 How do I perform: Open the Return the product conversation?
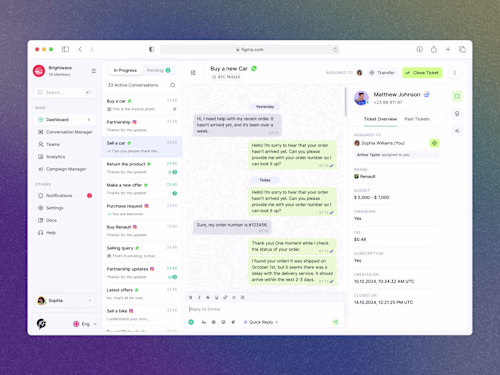(x=142, y=168)
